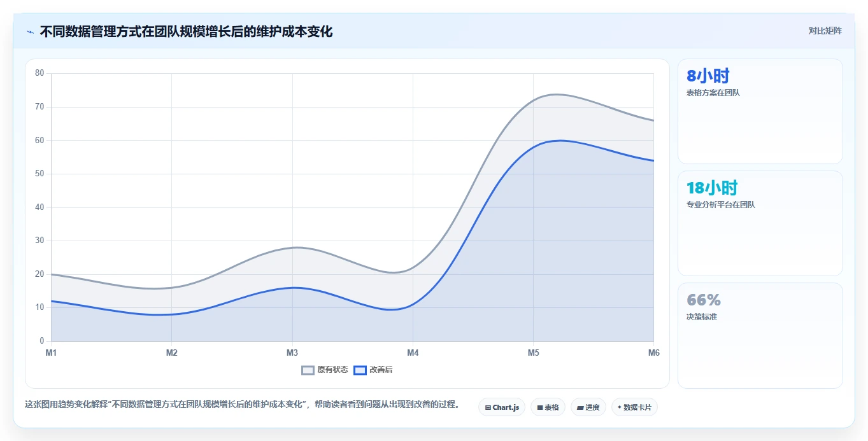Click the icon inside Chart.js chip
This screenshot has height=441, width=868.
[488, 407]
